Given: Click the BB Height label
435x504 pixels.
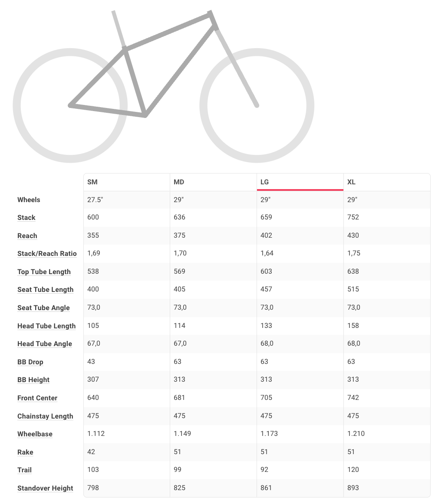Looking at the screenshot, I should click(x=33, y=380).
